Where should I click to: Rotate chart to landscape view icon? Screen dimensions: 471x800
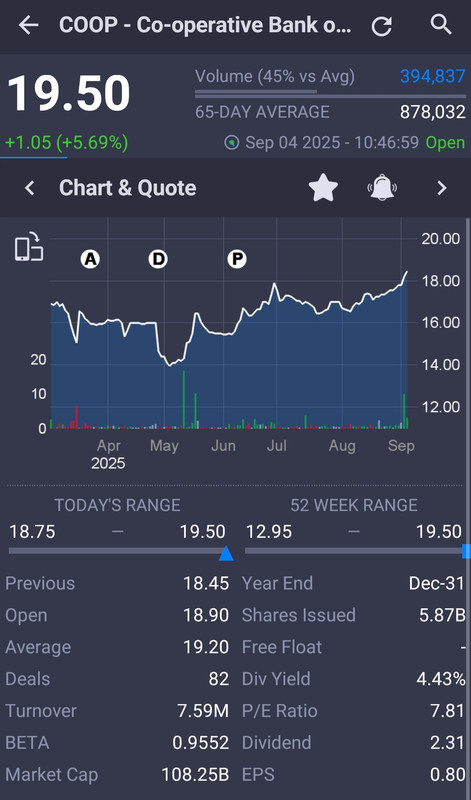29,247
